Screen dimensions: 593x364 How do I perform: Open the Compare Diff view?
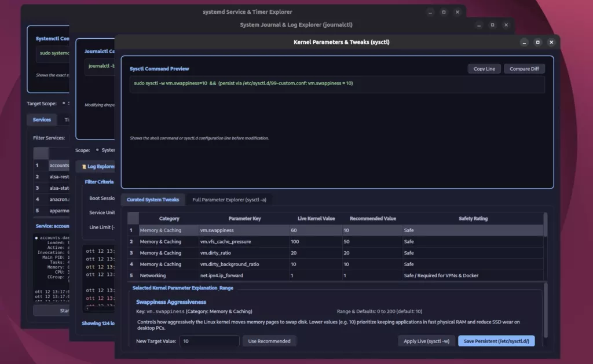(x=524, y=69)
